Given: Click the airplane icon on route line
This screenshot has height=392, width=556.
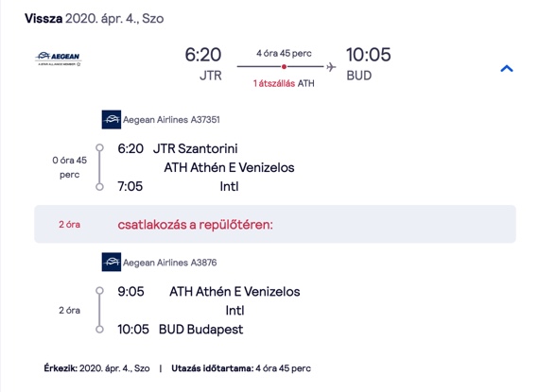Looking at the screenshot, I should (x=331, y=66).
